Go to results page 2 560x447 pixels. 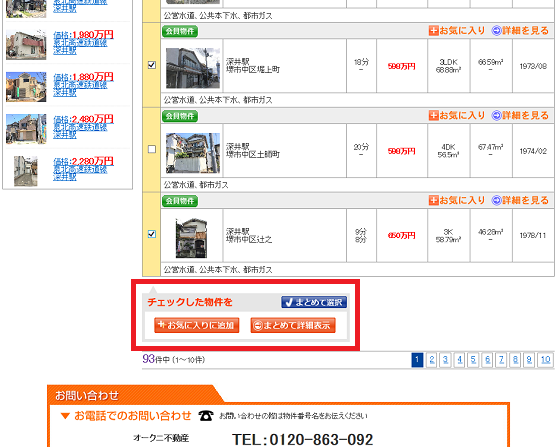coord(432,360)
